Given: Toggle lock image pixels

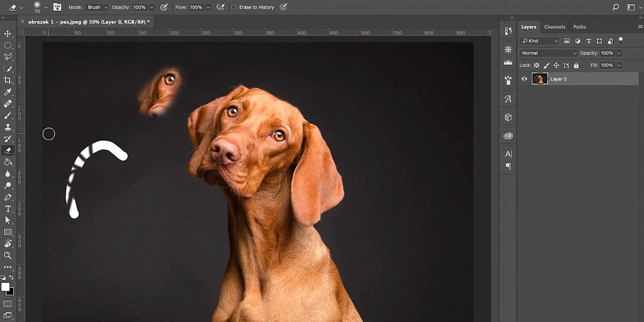Looking at the screenshot, I should pos(546,65).
